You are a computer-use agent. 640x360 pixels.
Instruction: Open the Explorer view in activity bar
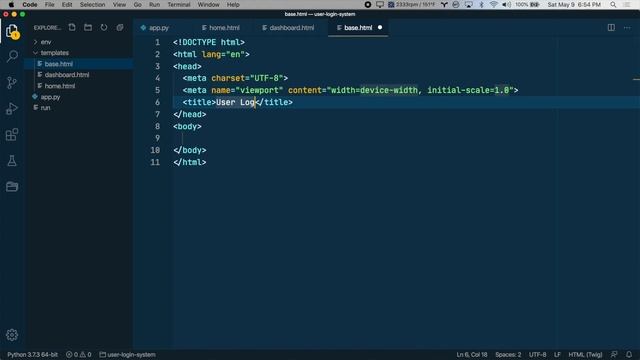pyautogui.click(x=12, y=31)
